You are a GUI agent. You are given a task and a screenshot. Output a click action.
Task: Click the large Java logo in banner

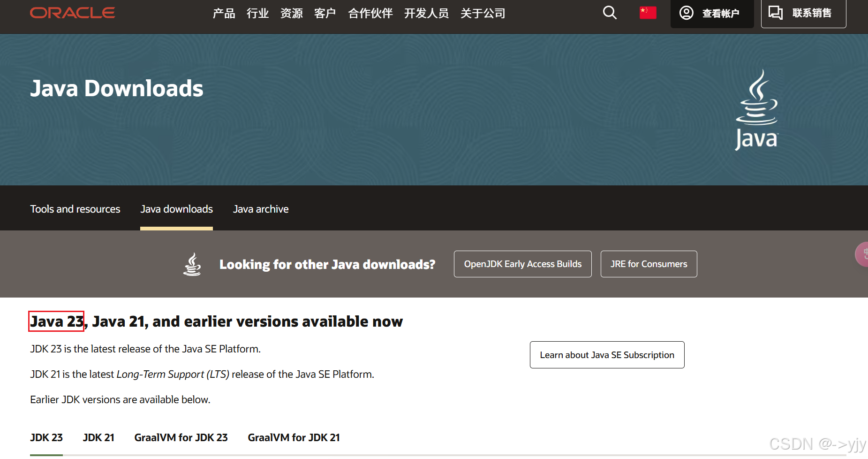(x=756, y=110)
